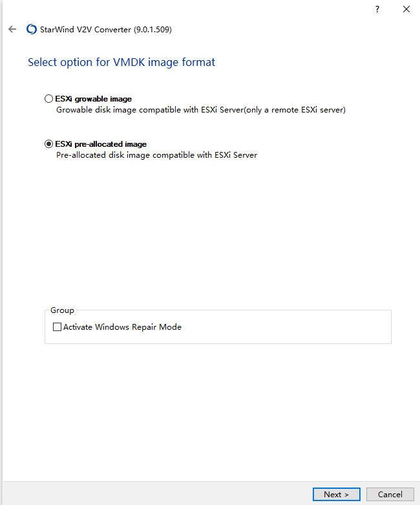Click the StarWind circular logo icon
420x505 pixels.
coord(32,29)
